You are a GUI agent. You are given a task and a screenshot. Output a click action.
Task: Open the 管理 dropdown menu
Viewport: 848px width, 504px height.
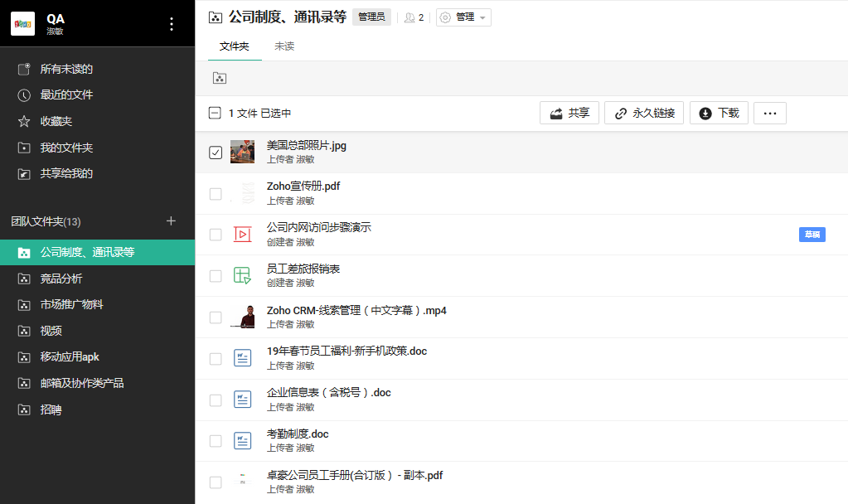pos(463,17)
